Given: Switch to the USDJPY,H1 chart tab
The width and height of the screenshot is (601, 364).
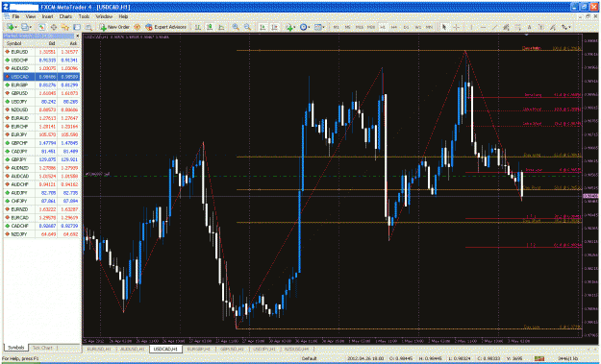Looking at the screenshot, I should (x=264, y=349).
